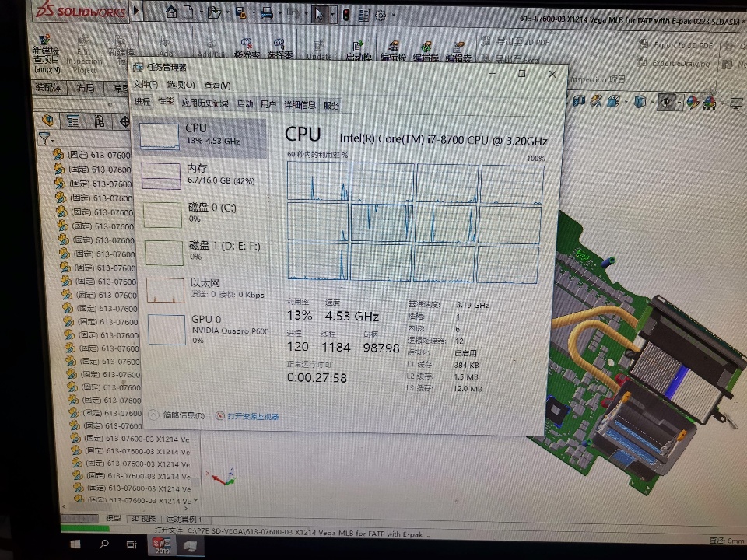
Task: Expand the SOLIDWORKS menu flyout arrow
Action: coord(135,10)
